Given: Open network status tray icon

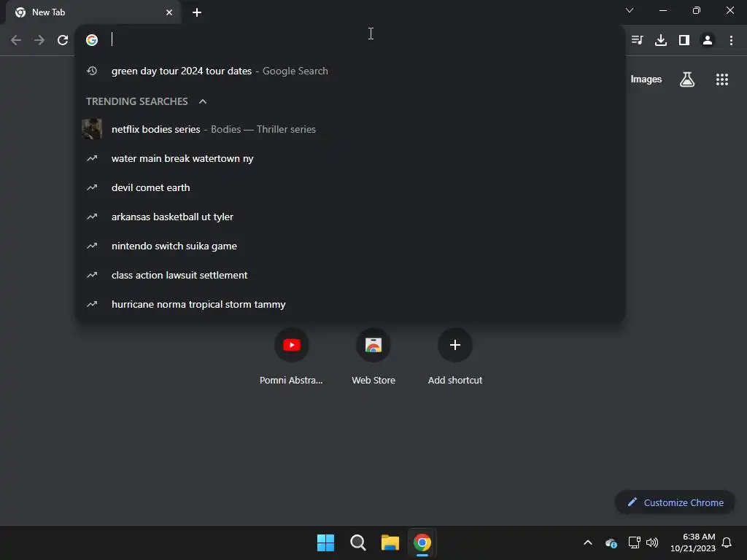Looking at the screenshot, I should 634,542.
